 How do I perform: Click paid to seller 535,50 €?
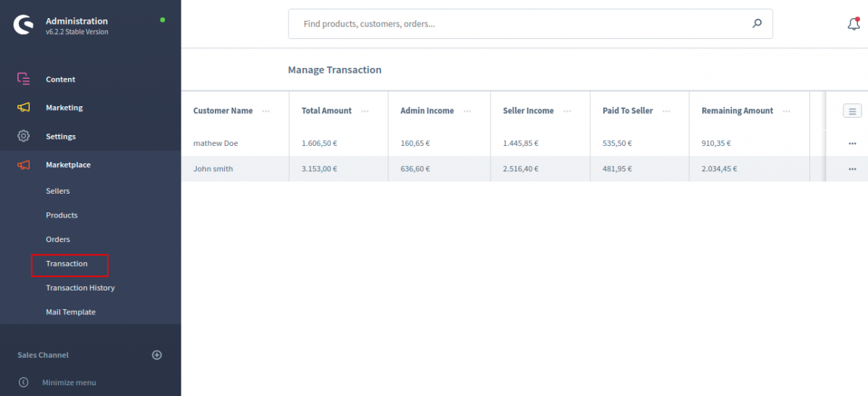(x=617, y=143)
